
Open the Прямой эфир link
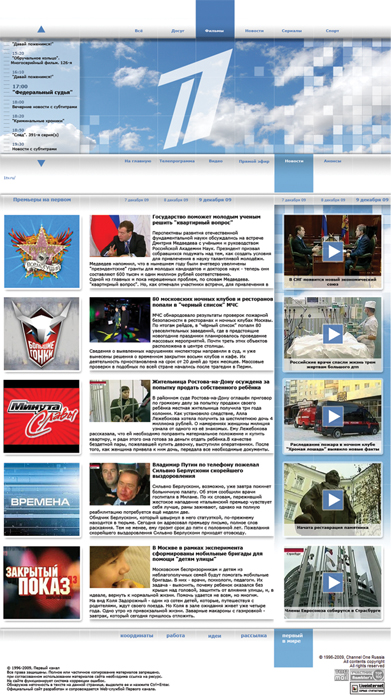pos(254,161)
